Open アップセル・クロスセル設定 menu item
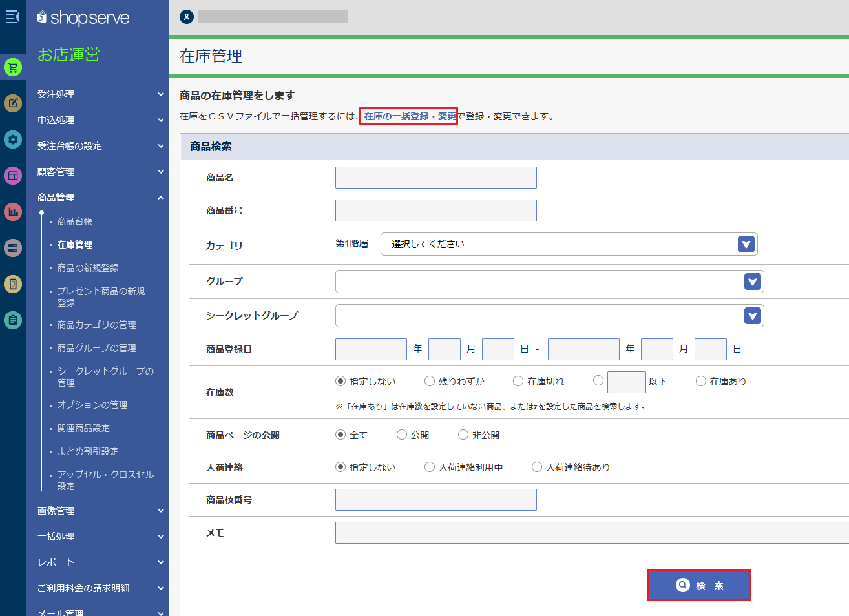849x616 pixels. tap(105, 480)
